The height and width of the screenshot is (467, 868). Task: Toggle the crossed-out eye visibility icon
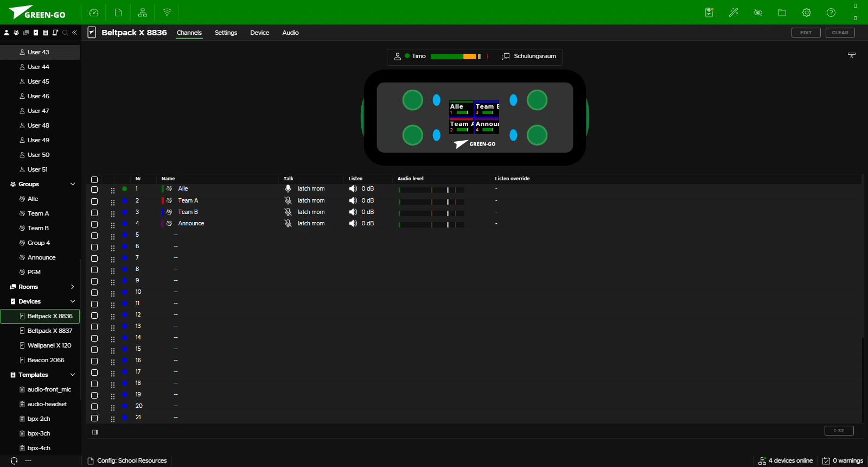[x=758, y=12]
